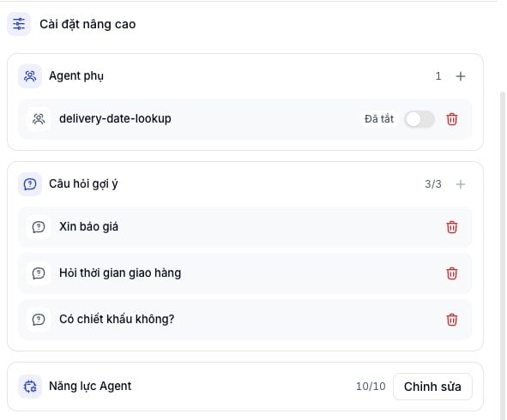This screenshot has width=507, height=420.
Task: Add a new sub-agent with plus icon
Action: click(461, 76)
